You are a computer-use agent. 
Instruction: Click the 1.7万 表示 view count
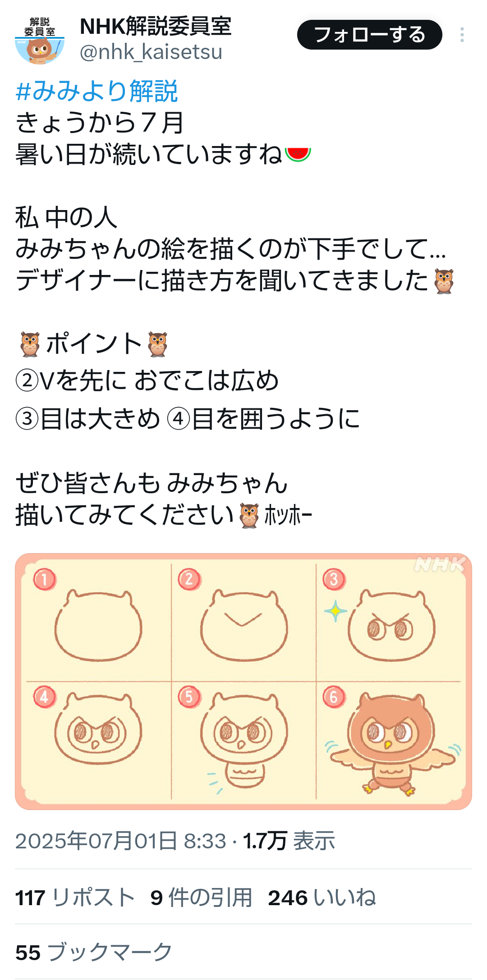tap(289, 841)
